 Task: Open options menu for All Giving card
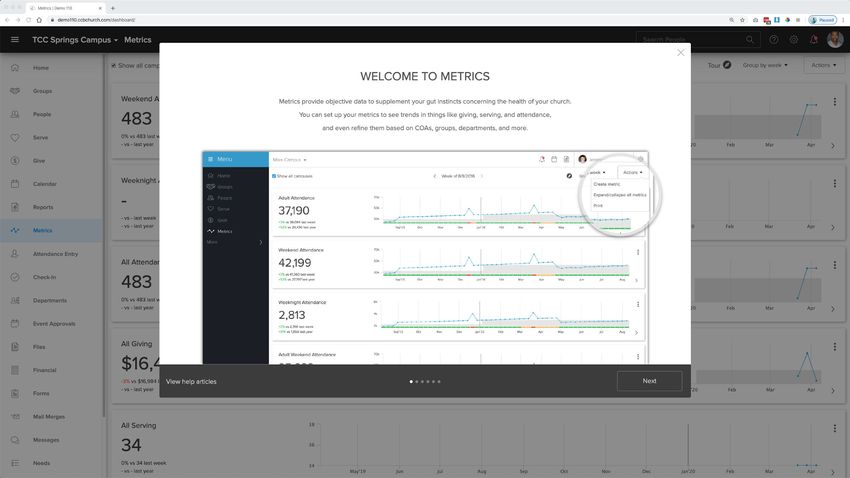(x=835, y=347)
